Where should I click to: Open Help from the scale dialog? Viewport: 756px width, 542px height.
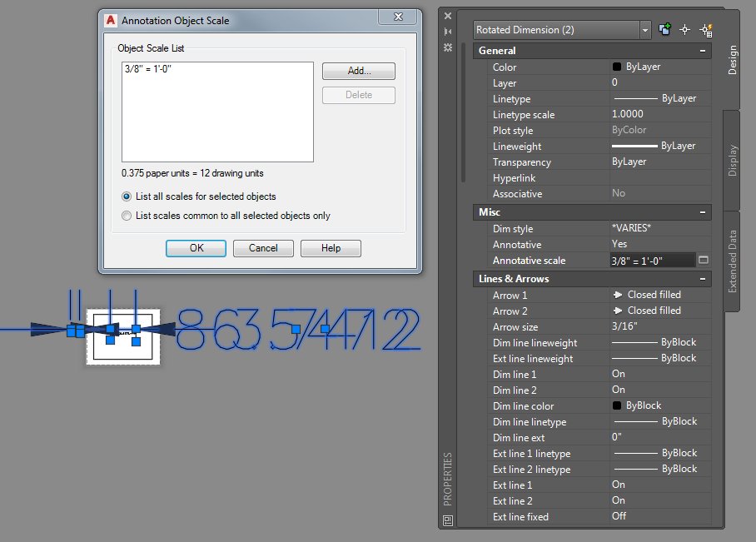[x=331, y=248]
